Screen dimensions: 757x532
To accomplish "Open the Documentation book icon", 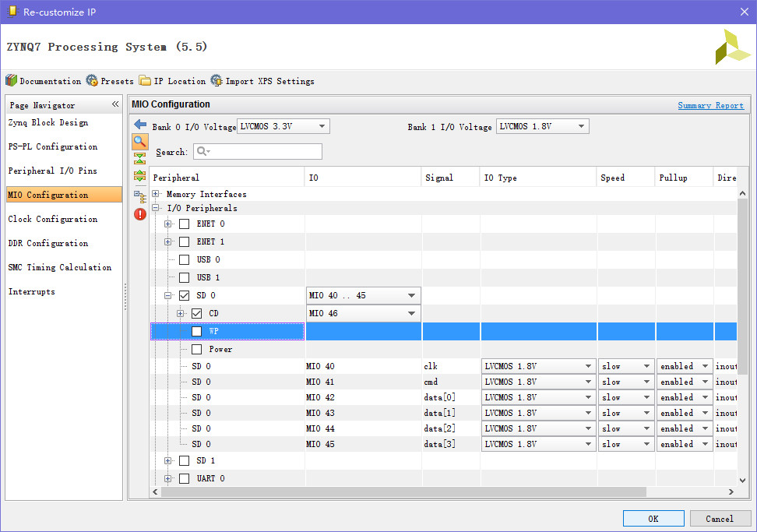I will coord(11,81).
